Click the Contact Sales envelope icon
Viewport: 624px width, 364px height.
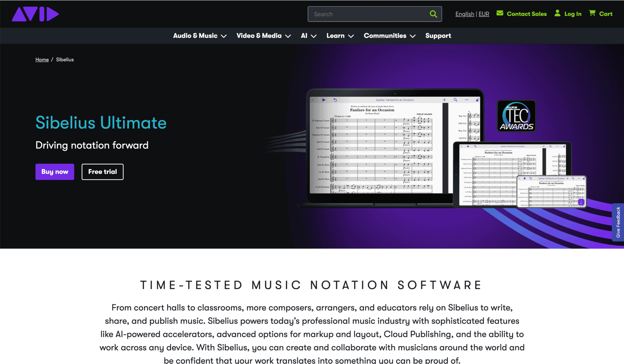pos(500,13)
